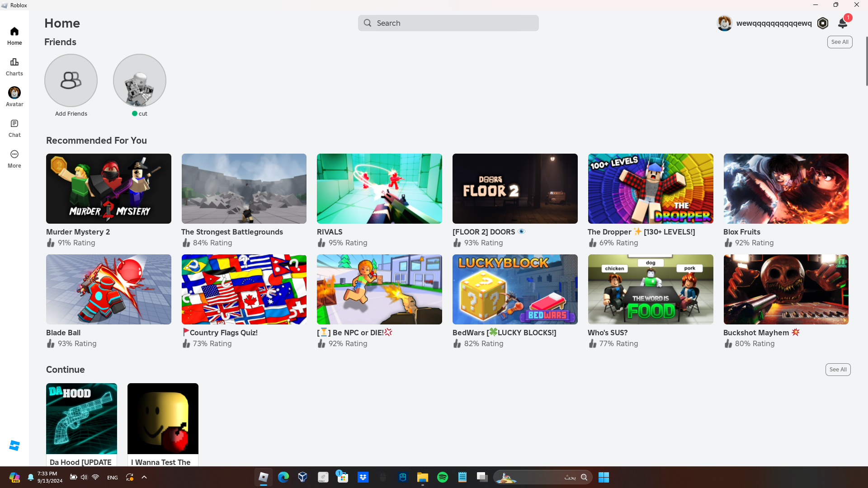This screenshot has height=488, width=868.
Task: Open the VirtualBox cube icon in taskbar
Action: pyautogui.click(x=303, y=477)
